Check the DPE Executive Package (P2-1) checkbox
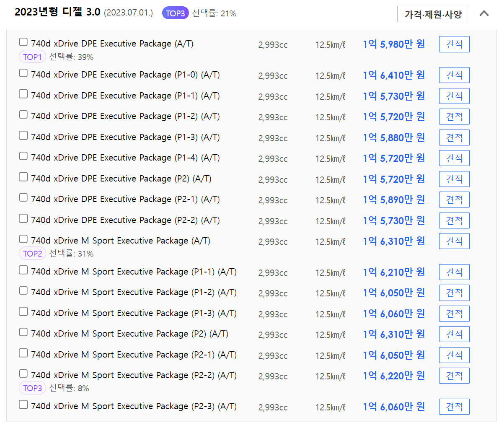 (23, 197)
